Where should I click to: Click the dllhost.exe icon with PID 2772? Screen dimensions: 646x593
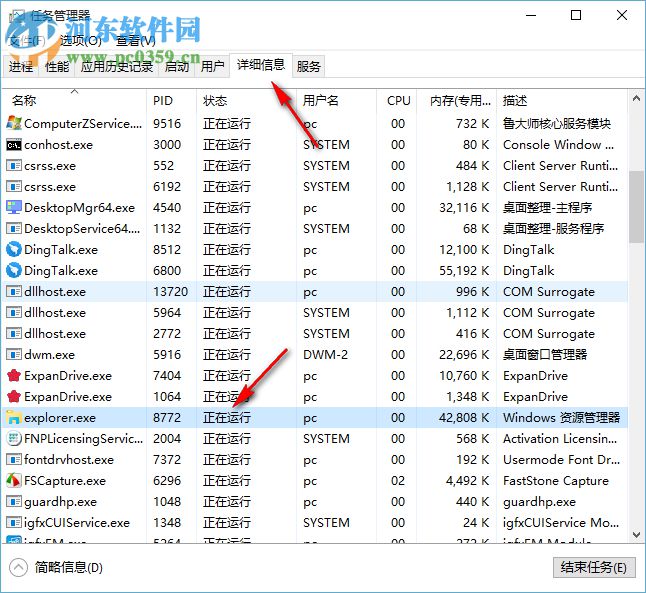pyautogui.click(x=14, y=334)
